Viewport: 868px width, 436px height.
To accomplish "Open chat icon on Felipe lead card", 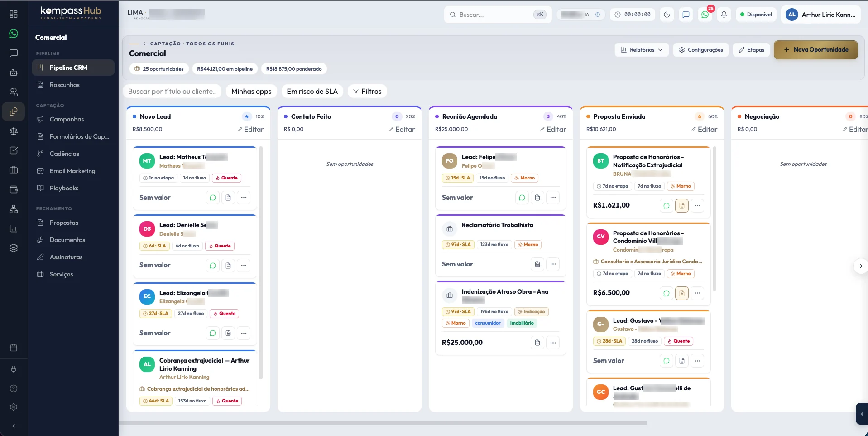I will (522, 198).
